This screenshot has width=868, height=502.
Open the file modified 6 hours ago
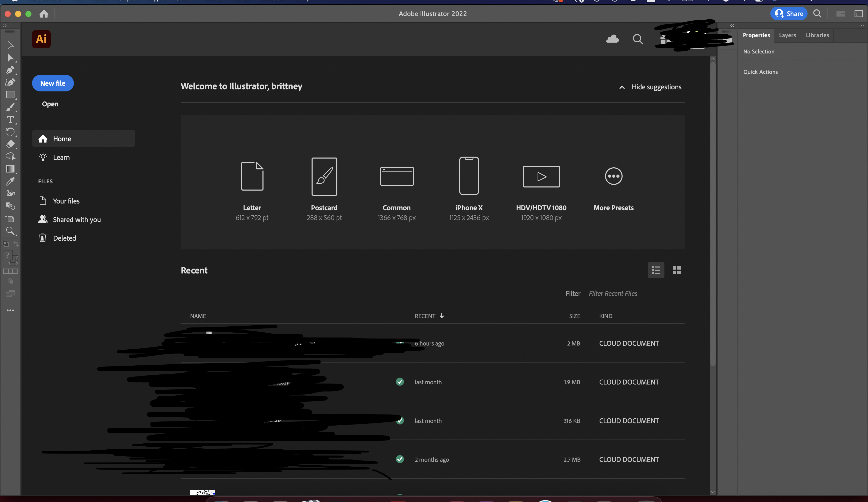point(433,343)
